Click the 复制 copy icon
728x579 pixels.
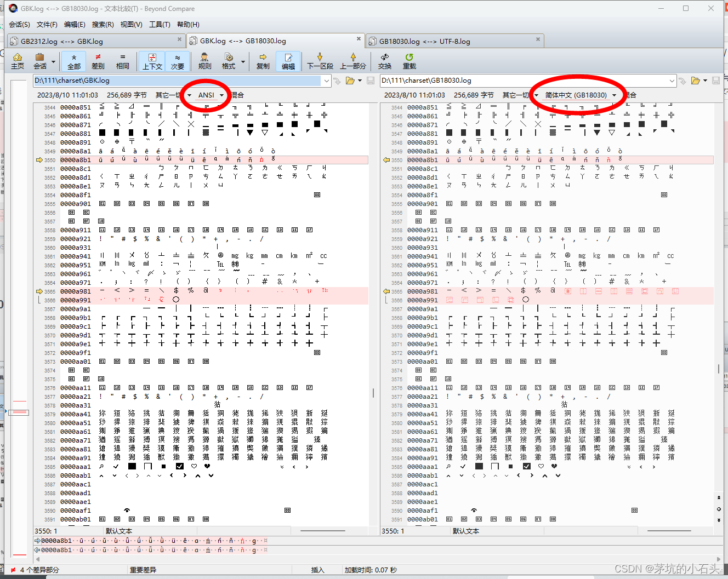[263, 61]
